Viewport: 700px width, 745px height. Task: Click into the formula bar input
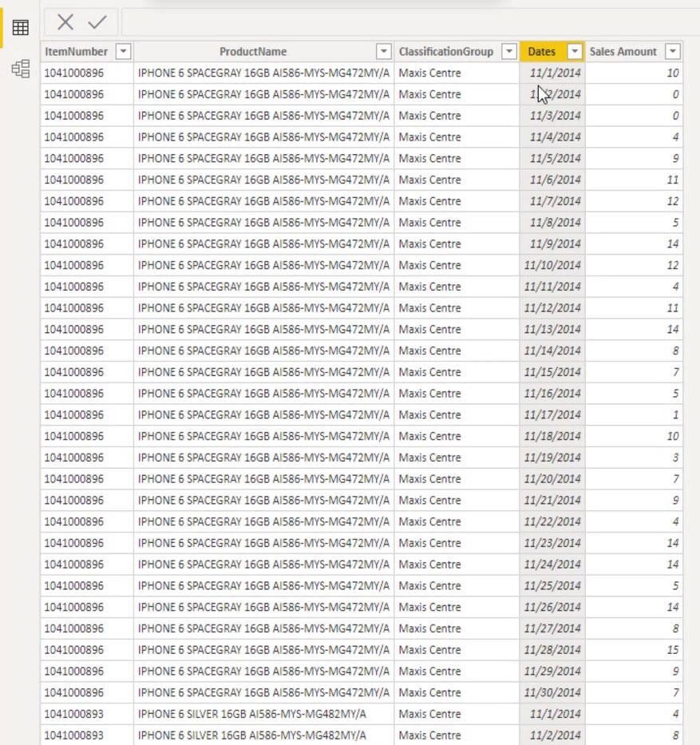(x=410, y=22)
